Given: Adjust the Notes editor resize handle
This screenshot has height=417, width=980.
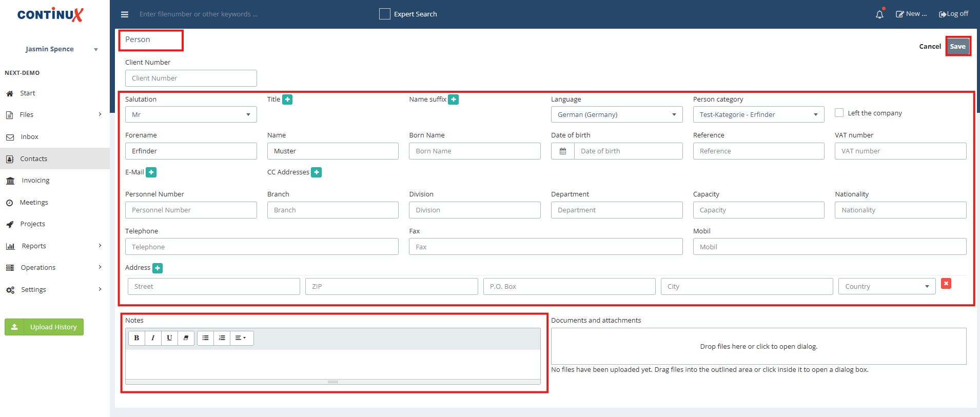Looking at the screenshot, I should coord(333,382).
